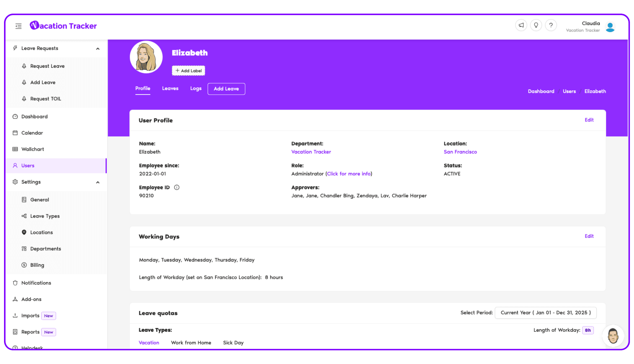Toggle the hamburger menu icon
The height and width of the screenshot is (364, 634).
pyautogui.click(x=18, y=26)
